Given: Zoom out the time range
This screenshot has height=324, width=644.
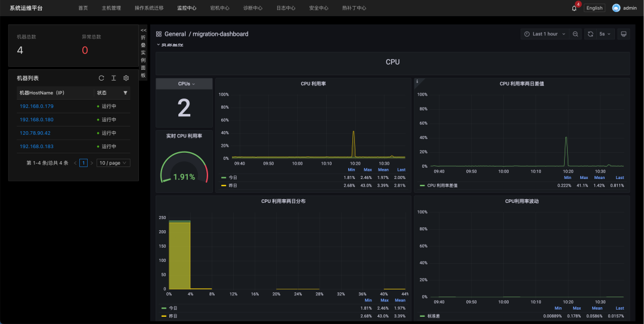Looking at the screenshot, I should click(x=575, y=34).
